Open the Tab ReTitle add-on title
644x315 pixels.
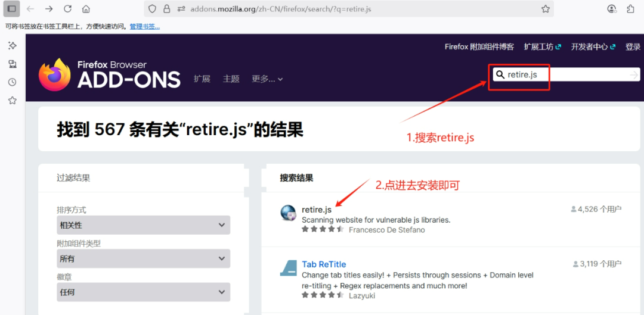(x=324, y=264)
